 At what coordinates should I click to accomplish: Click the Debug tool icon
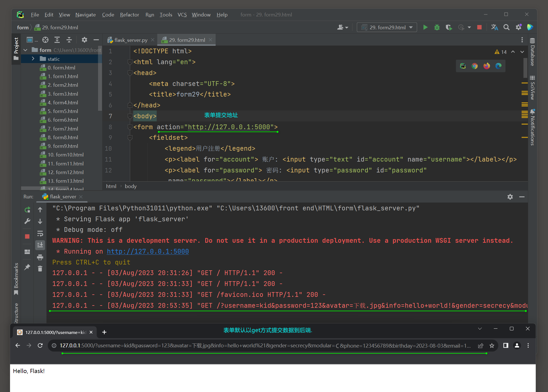tap(437, 28)
